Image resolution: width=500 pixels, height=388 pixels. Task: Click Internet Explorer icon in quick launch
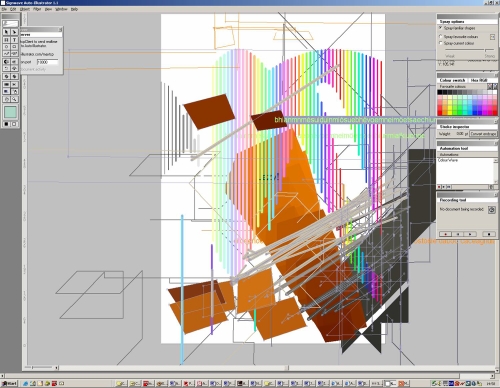click(26, 384)
